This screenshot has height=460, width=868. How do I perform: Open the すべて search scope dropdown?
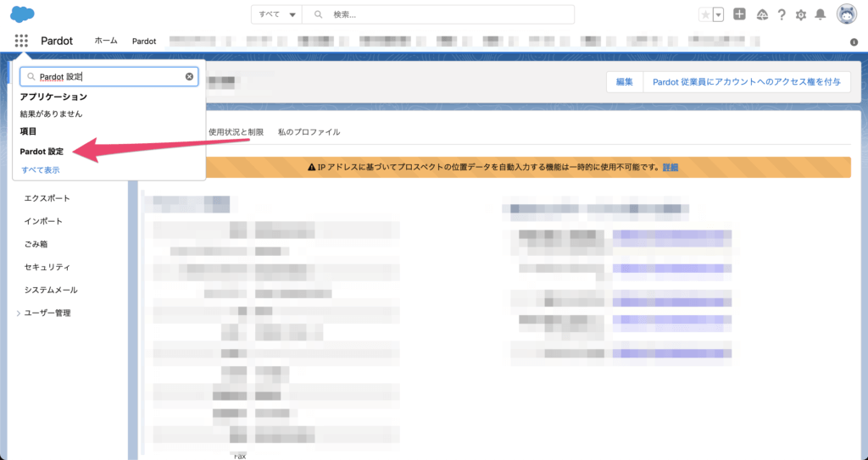[277, 14]
